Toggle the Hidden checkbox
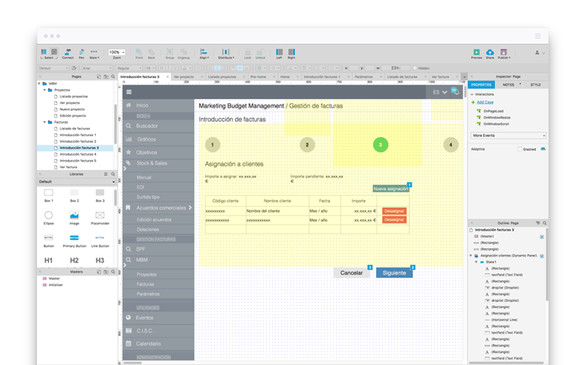This screenshot has height=365, width=588. (415, 68)
